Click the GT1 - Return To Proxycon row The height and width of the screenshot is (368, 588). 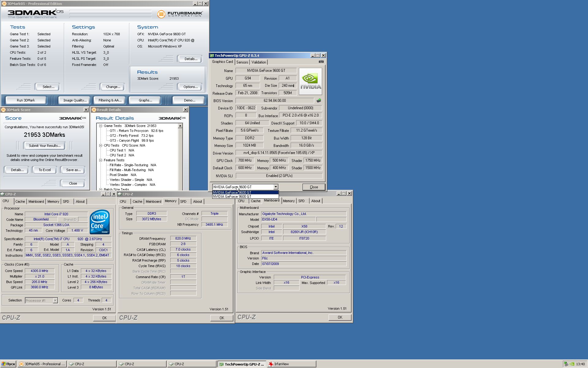136,131
